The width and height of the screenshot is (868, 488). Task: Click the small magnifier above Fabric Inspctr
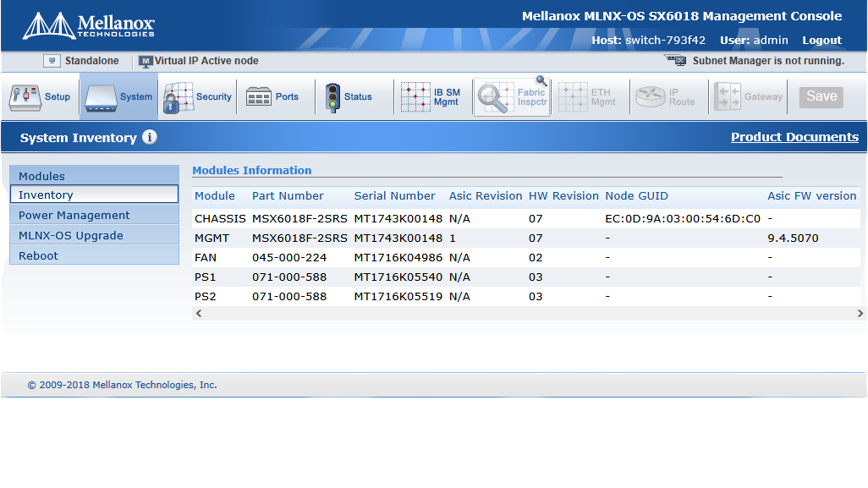[x=542, y=81]
